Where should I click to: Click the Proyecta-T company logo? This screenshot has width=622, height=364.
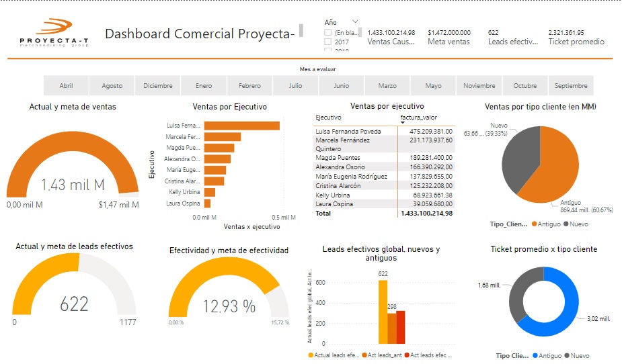[x=54, y=33]
